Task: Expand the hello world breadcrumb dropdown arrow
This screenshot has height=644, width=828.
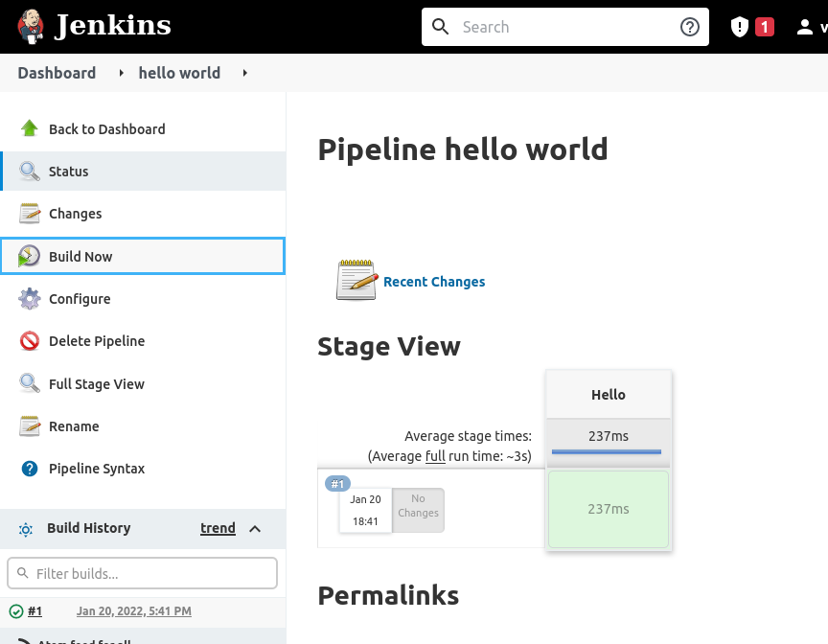Action: tap(245, 73)
